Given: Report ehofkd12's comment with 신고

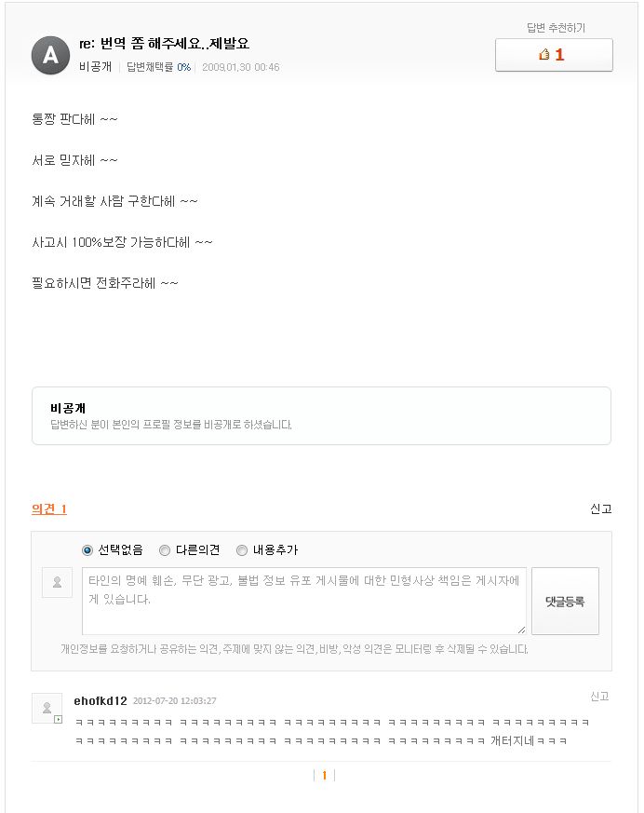Looking at the screenshot, I should (x=599, y=697).
